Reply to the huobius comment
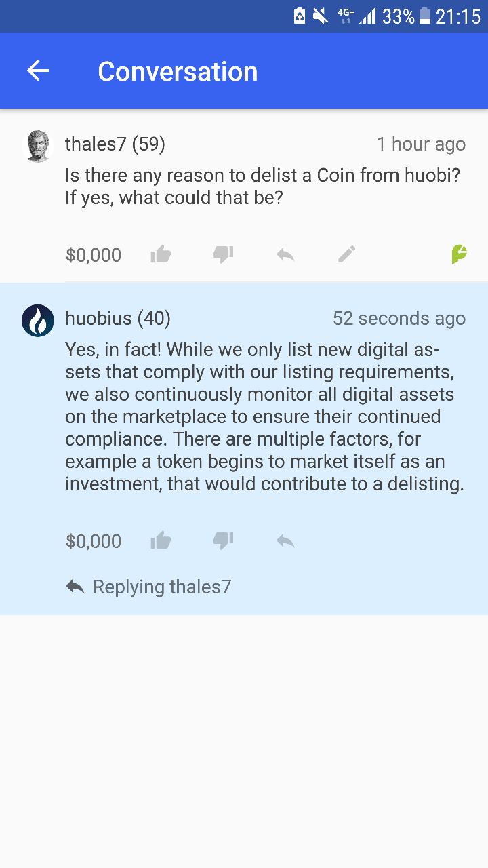This screenshot has width=488, height=868. tap(285, 541)
